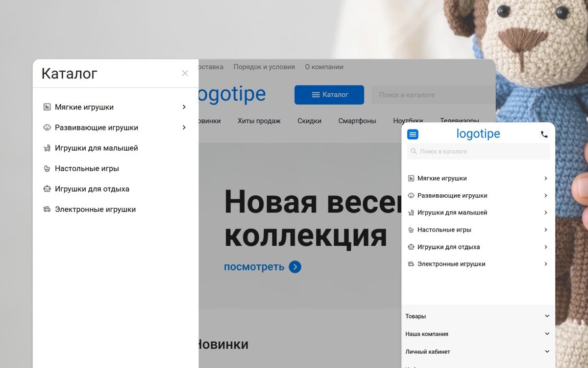Screen dimensions: 588x368
Task: Click the blue Каталог button on desktop page
Action: point(329,95)
